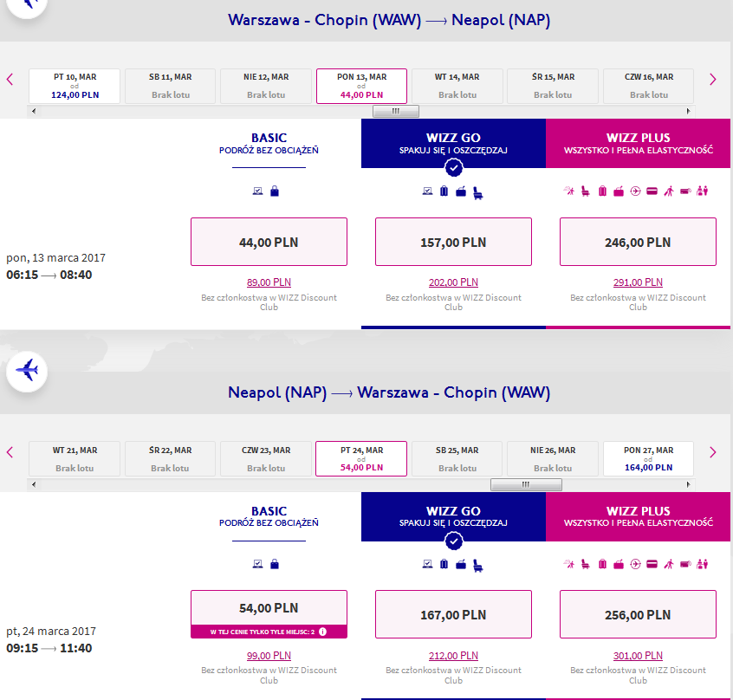Click the outbound WIZZ PLUS column header
733x700 pixels.
[x=638, y=144]
